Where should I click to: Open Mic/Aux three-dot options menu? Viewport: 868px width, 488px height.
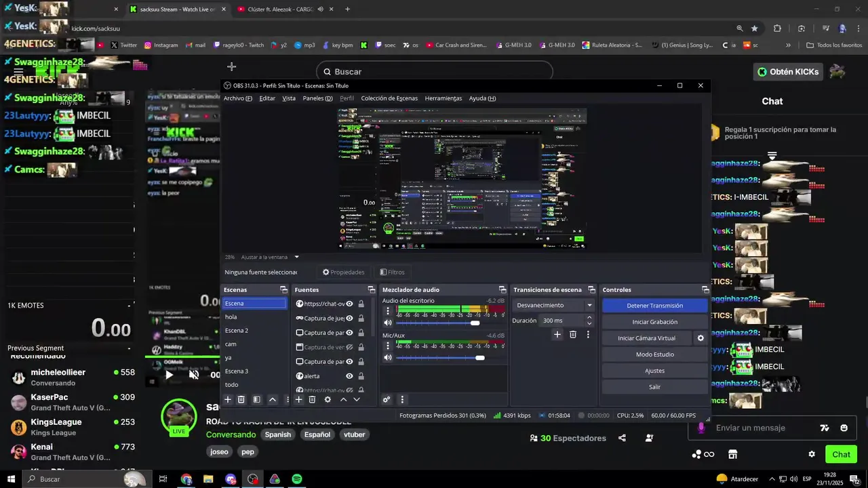[x=388, y=346]
